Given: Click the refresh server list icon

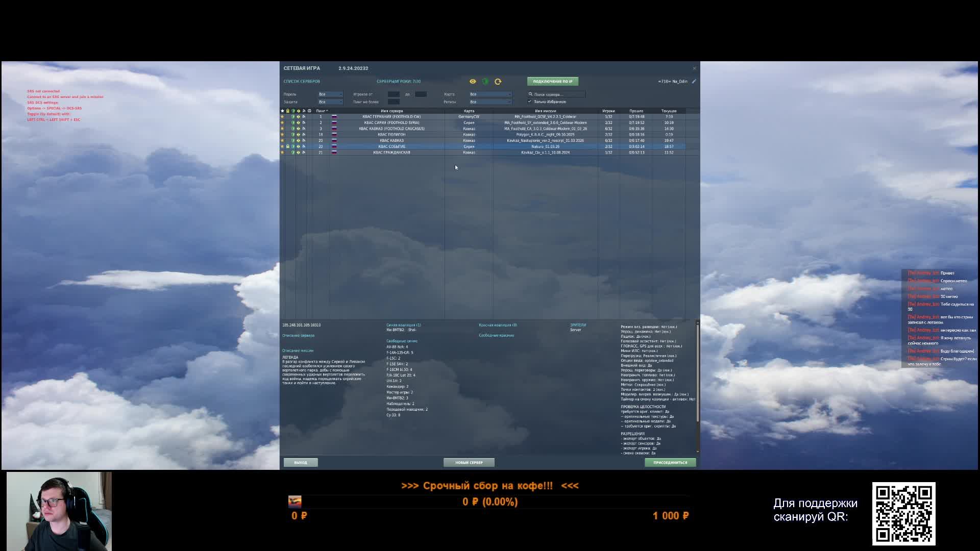Looking at the screenshot, I should click(x=498, y=82).
